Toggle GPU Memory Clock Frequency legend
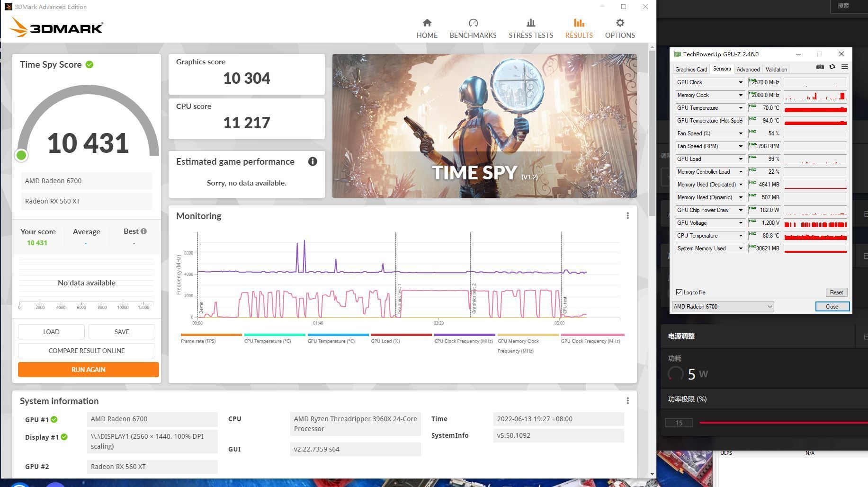Viewport: 868px width, 487px height. [528, 343]
